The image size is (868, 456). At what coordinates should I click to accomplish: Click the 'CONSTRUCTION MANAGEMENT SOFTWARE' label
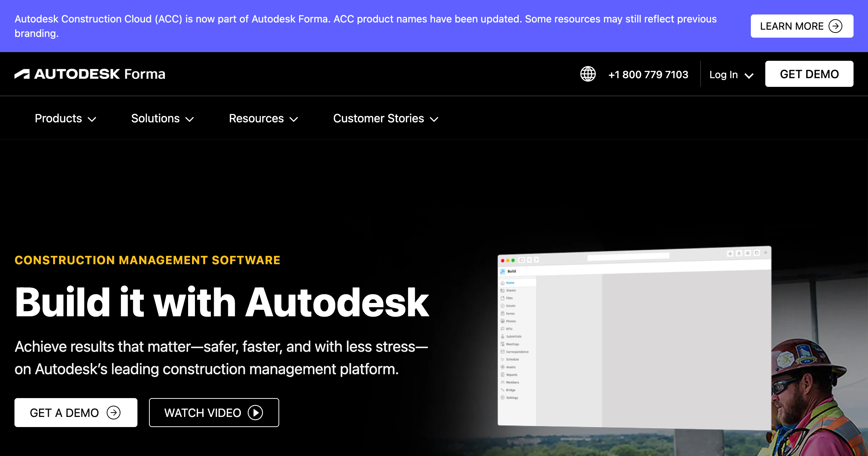[148, 260]
